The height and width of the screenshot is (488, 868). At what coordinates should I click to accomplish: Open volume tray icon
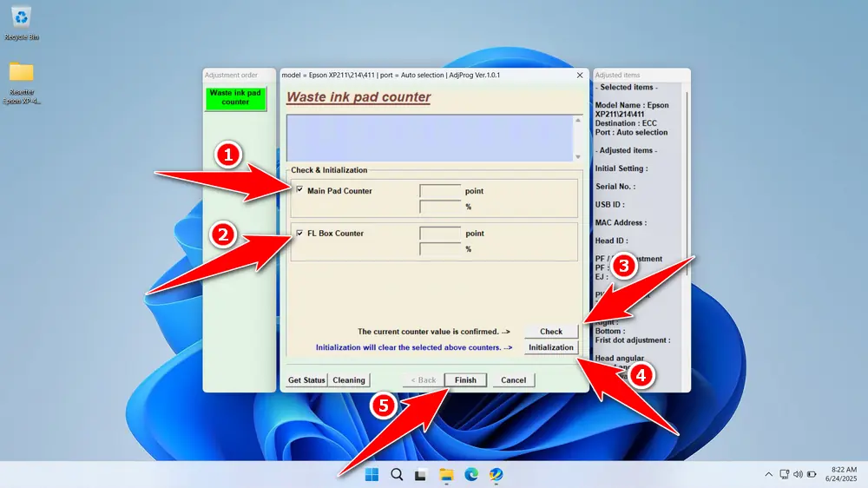pos(798,474)
